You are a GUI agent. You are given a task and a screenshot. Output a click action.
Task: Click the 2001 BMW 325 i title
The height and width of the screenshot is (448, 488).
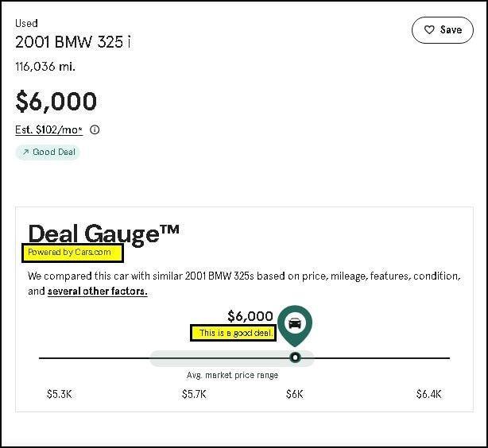pos(73,43)
